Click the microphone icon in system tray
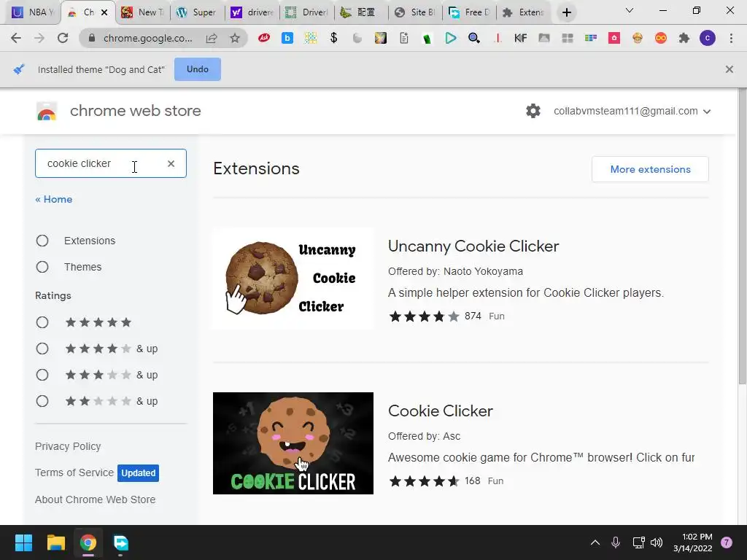Screen dimensions: 747x560 point(616,542)
